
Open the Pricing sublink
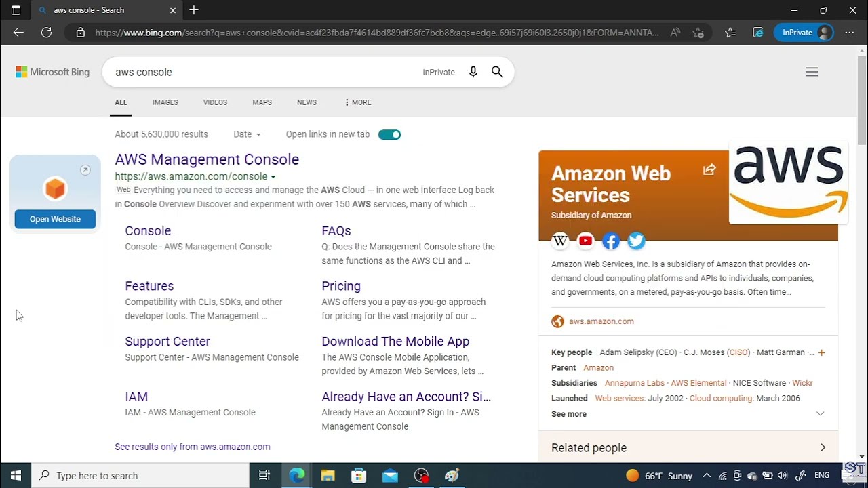pyautogui.click(x=341, y=286)
